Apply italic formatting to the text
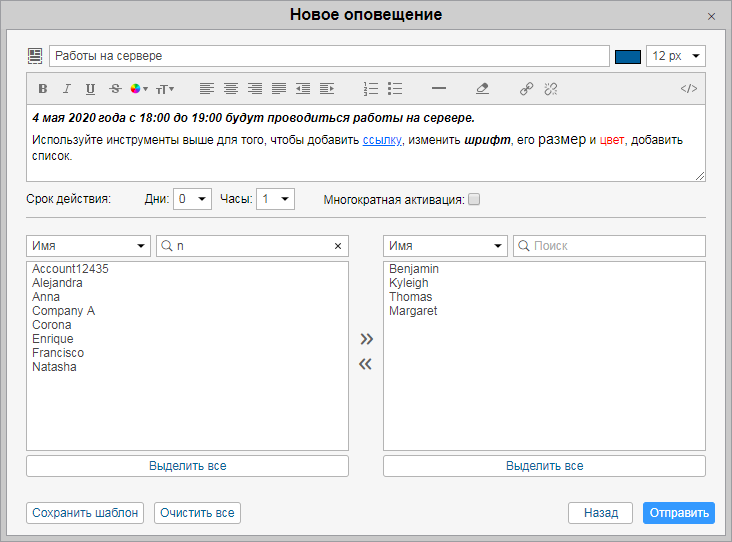The width and height of the screenshot is (732, 542). coord(67,89)
